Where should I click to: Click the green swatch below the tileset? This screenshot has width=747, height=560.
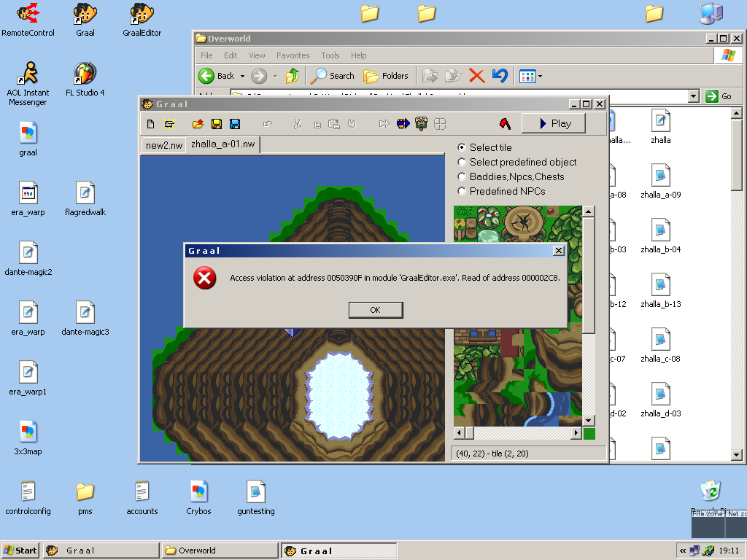[x=589, y=434]
